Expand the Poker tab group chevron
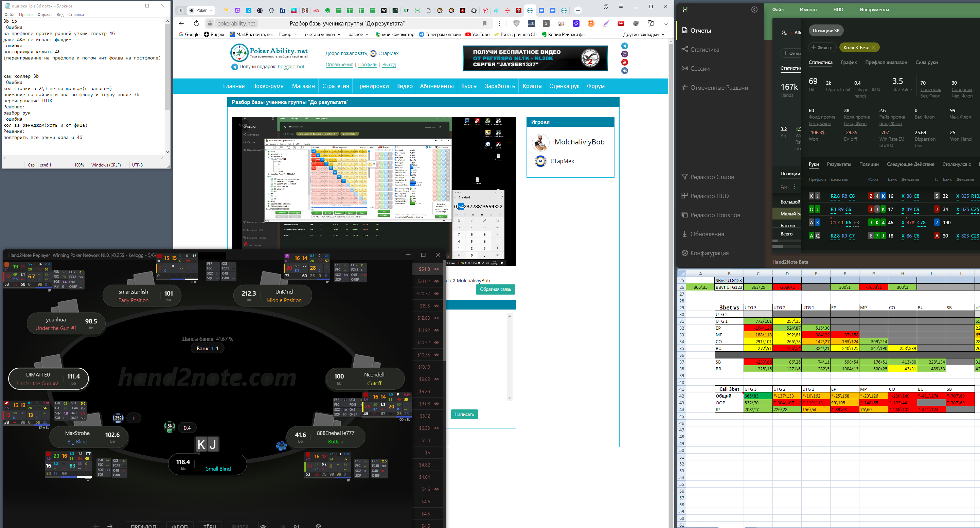980x528 pixels. (x=211, y=11)
